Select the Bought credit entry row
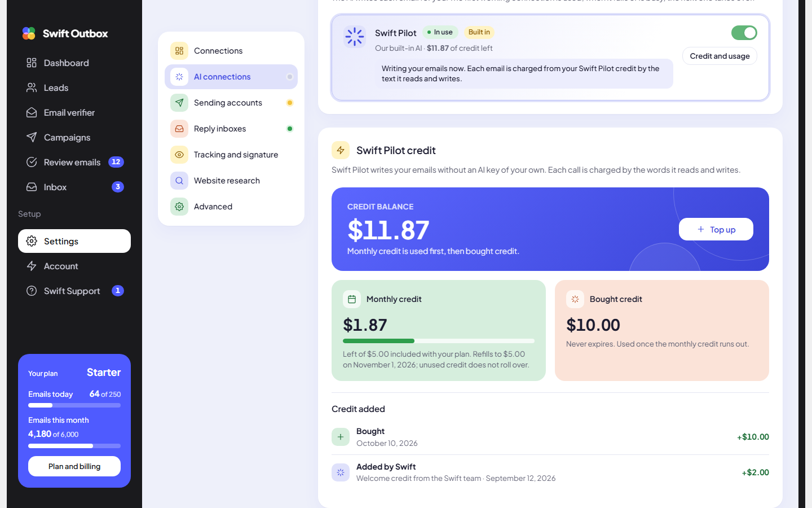Viewport: 812px width, 508px height. [550, 437]
